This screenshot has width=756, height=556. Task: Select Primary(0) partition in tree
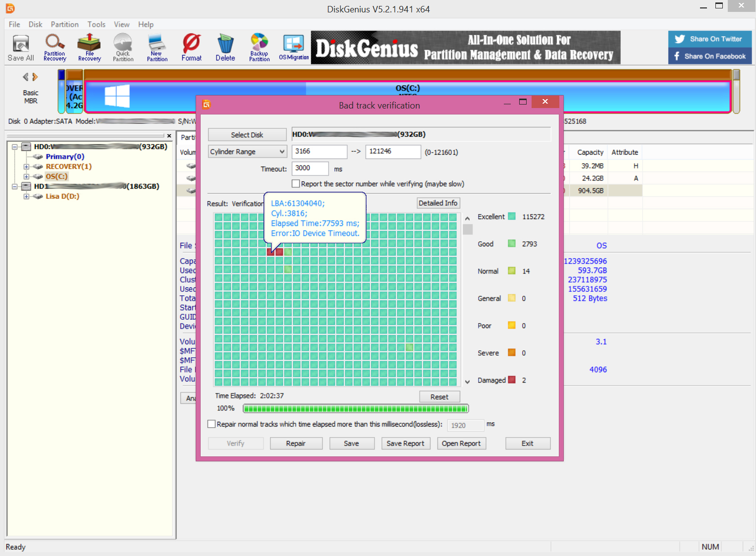click(x=65, y=157)
